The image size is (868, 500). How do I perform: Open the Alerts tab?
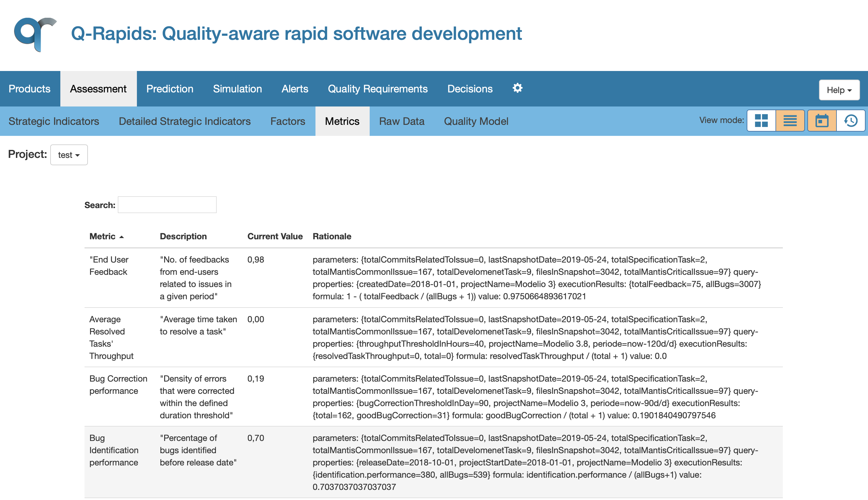295,89
